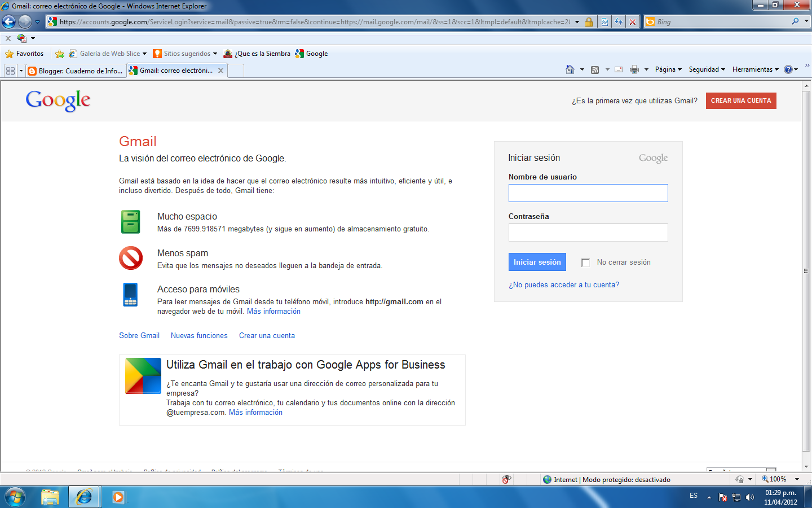Select the Read mail icon
The image size is (812, 508).
(618, 69)
